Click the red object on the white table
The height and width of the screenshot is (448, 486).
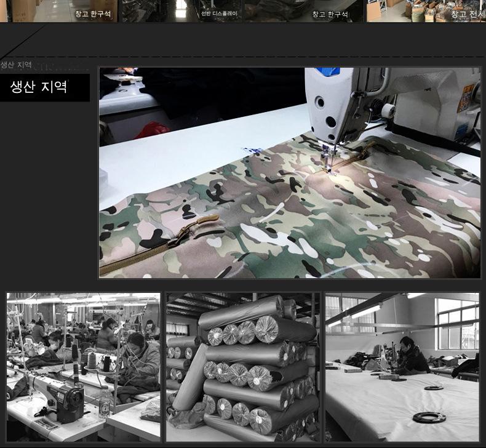click(x=151, y=129)
